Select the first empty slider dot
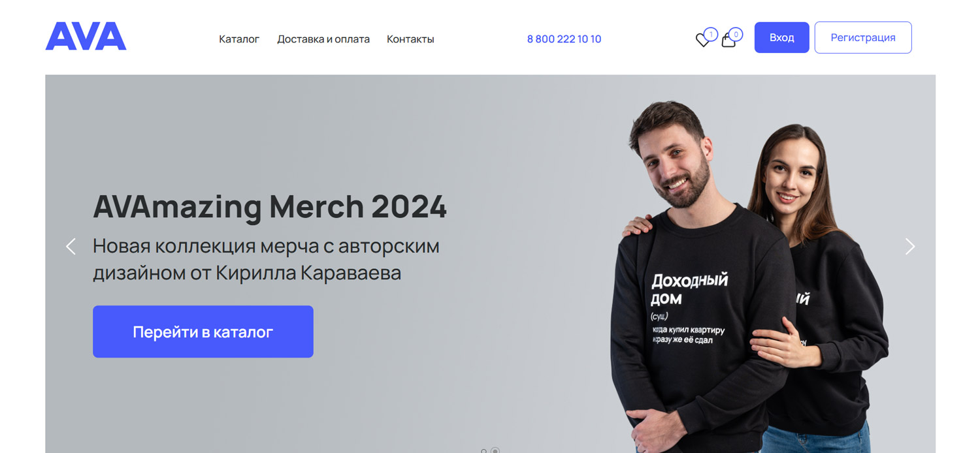Screen dimensions: 980x453 pyautogui.click(x=483, y=451)
